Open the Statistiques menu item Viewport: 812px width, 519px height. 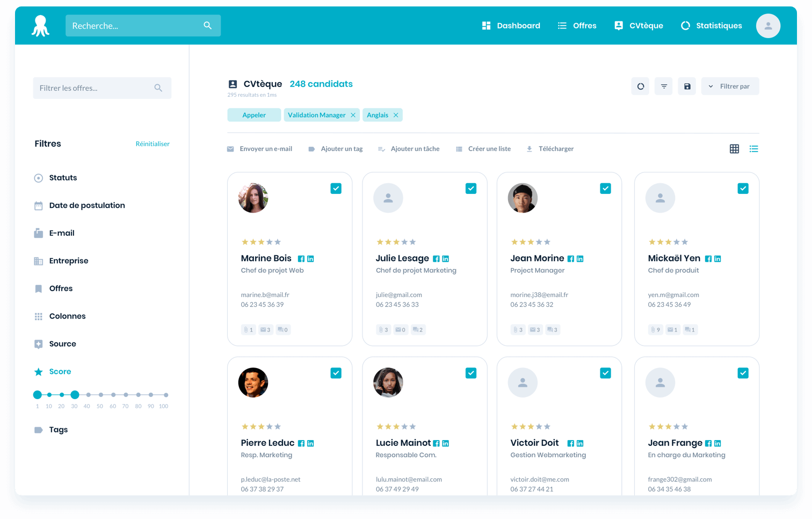711,26
